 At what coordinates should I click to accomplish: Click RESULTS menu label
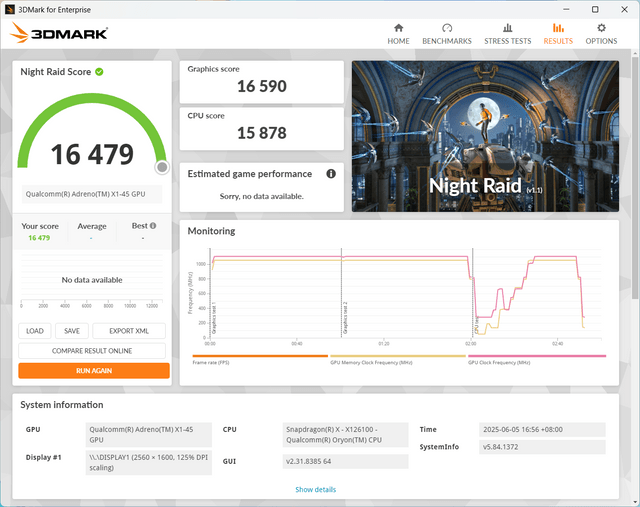tap(558, 41)
